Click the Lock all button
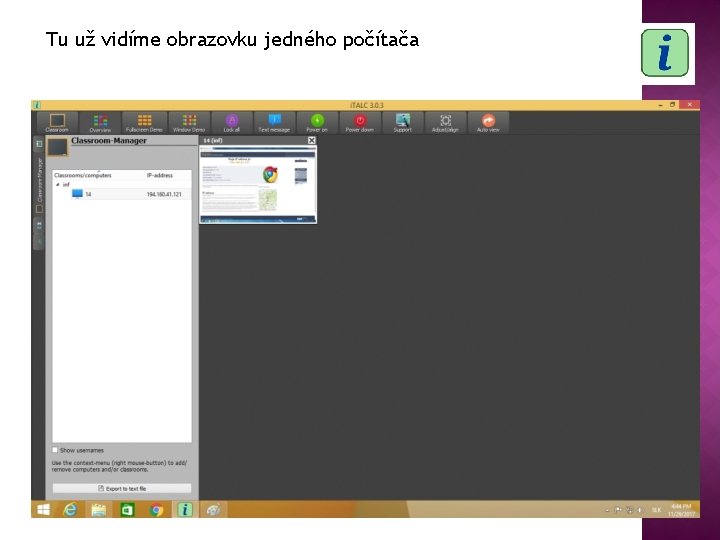The image size is (720, 540). pos(231,123)
